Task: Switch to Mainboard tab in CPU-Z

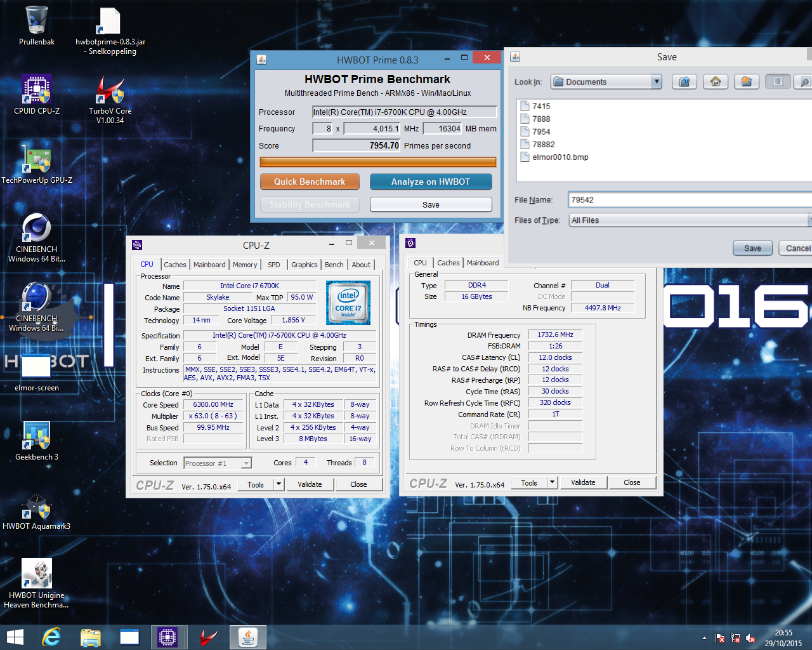Action: (209, 265)
